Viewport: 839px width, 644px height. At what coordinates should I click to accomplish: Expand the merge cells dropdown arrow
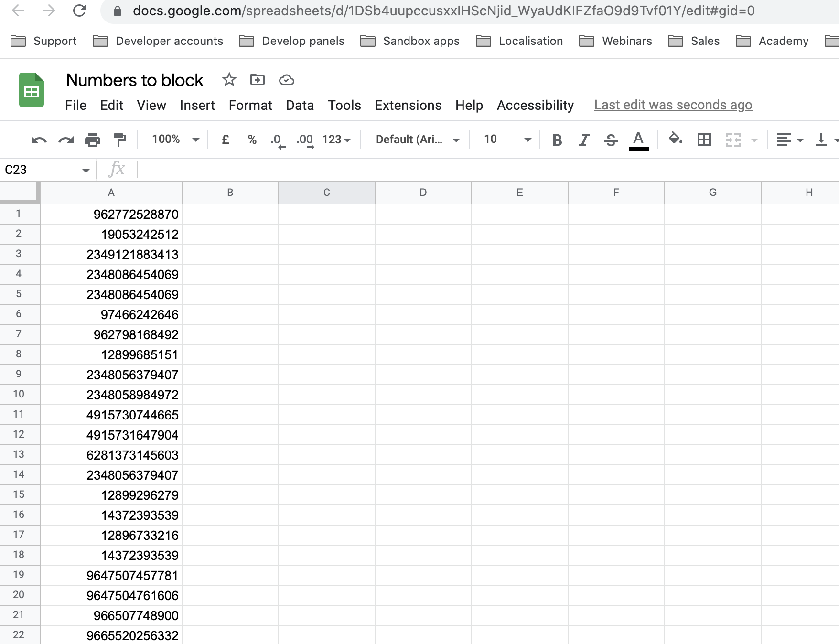754,140
